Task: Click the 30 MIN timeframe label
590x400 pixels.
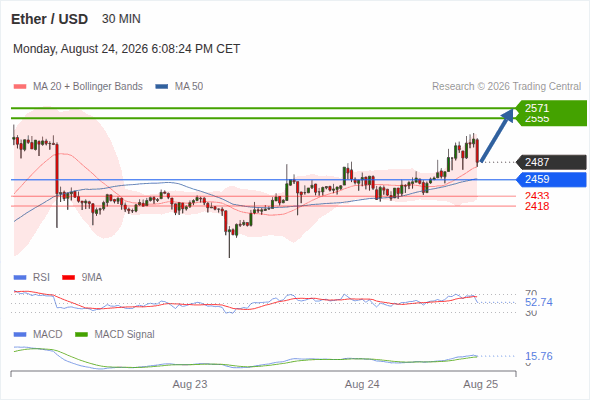Action: click(121, 19)
